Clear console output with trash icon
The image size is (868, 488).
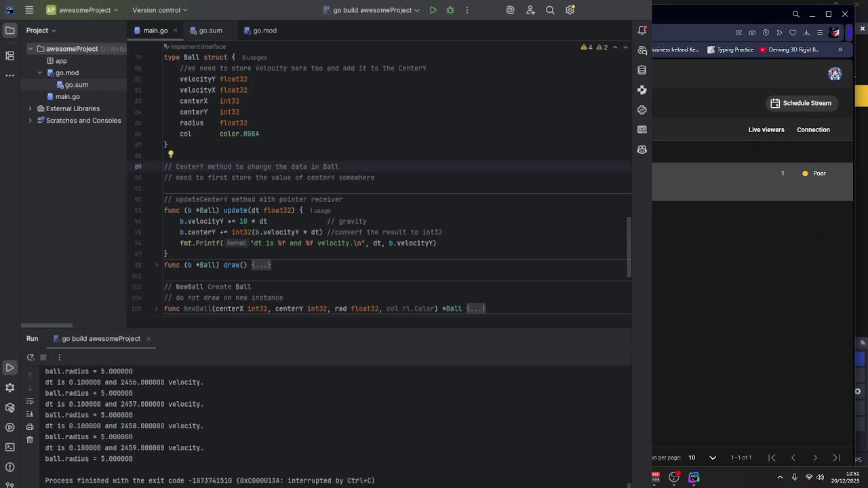[30, 440]
